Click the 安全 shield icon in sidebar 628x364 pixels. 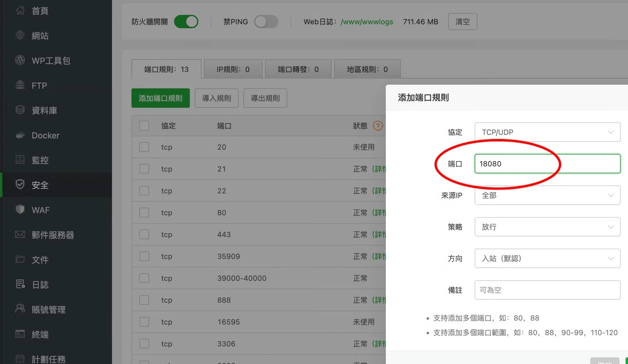pyautogui.click(x=20, y=184)
